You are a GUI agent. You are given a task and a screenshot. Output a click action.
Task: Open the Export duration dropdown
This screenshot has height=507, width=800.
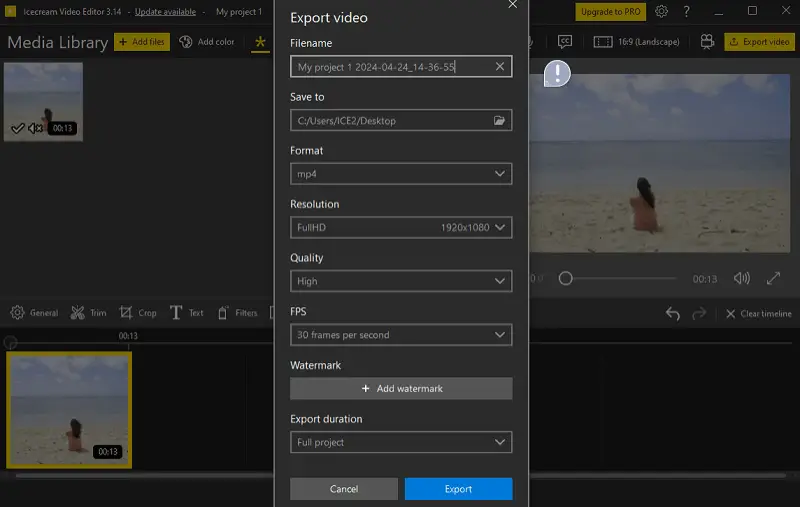click(401, 442)
